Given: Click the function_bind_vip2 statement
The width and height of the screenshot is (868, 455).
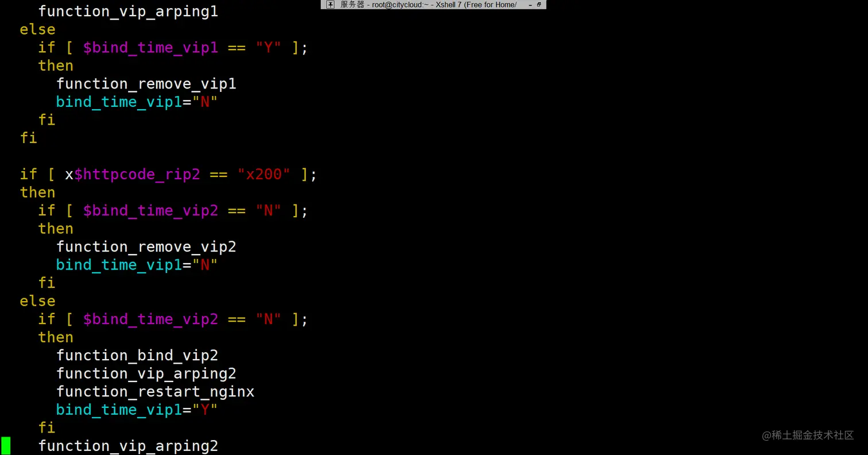Looking at the screenshot, I should [x=137, y=355].
